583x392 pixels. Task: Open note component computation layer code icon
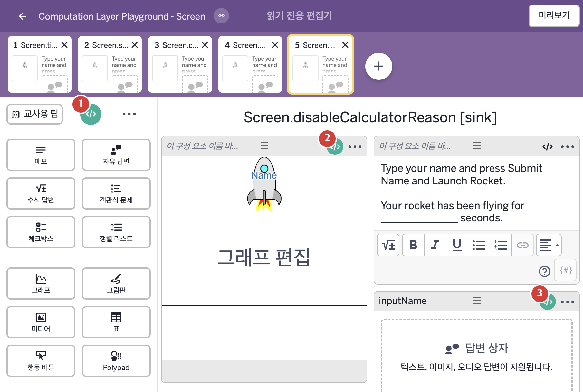(x=548, y=147)
